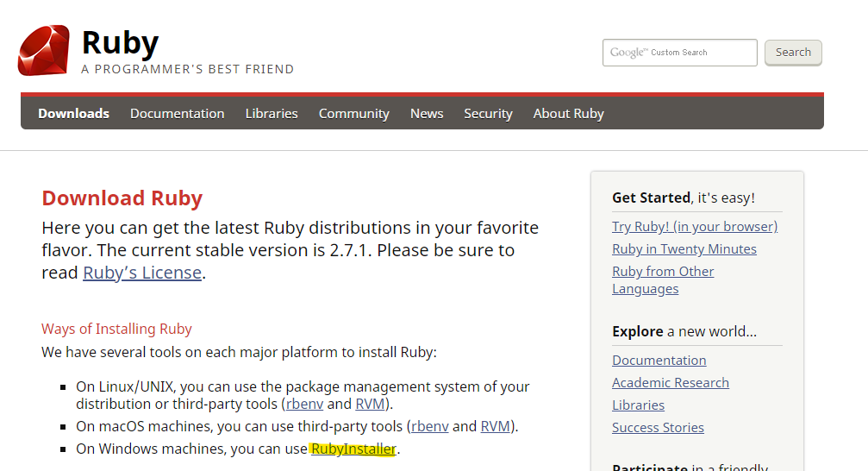Click the Ruby site title text
Screen dimensions: 868x471
120,43
